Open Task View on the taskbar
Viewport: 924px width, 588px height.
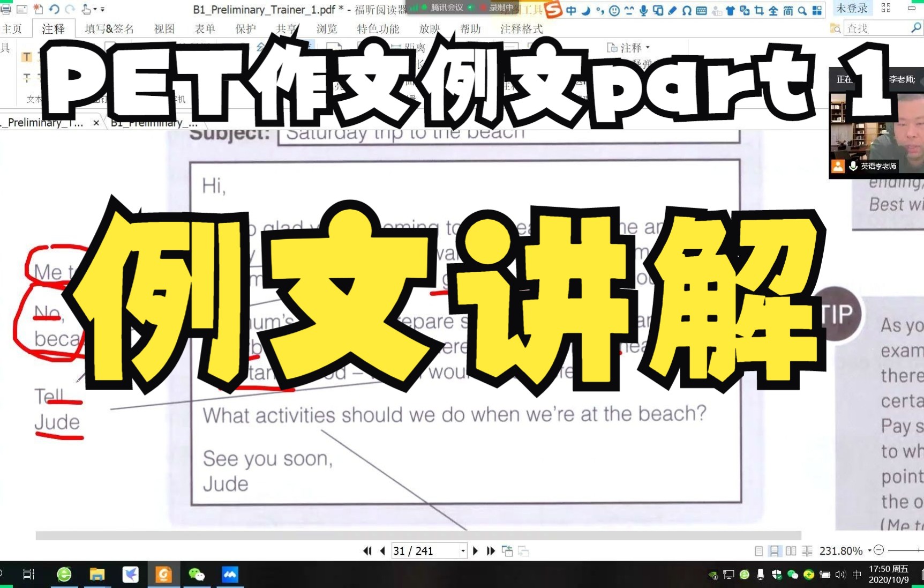pyautogui.click(x=29, y=575)
